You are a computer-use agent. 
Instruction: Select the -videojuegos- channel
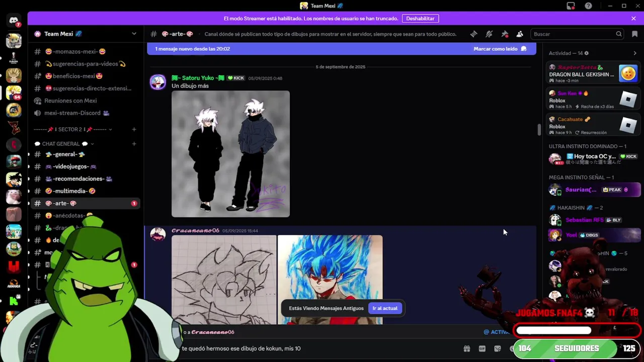click(85, 166)
